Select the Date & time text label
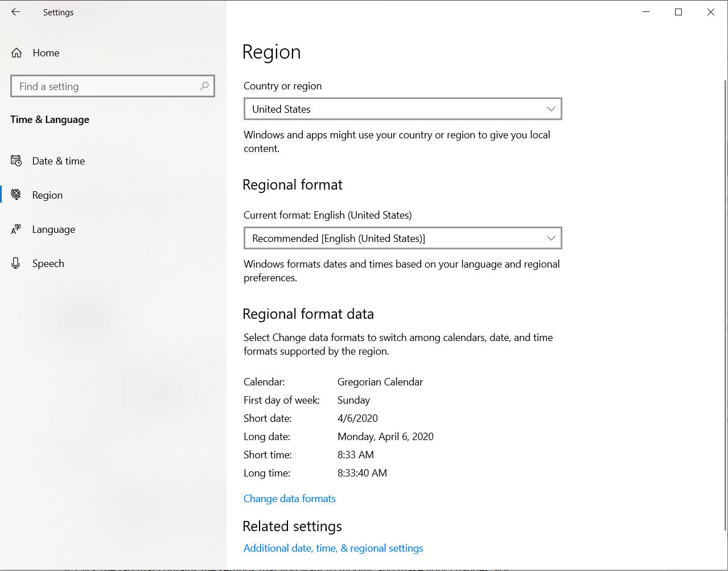This screenshot has width=728, height=571. tap(58, 161)
